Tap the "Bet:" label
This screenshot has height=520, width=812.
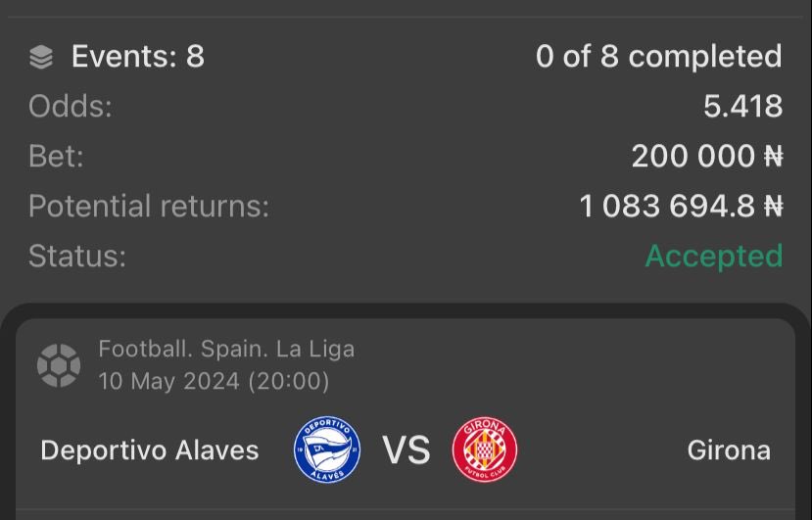pos(57,157)
